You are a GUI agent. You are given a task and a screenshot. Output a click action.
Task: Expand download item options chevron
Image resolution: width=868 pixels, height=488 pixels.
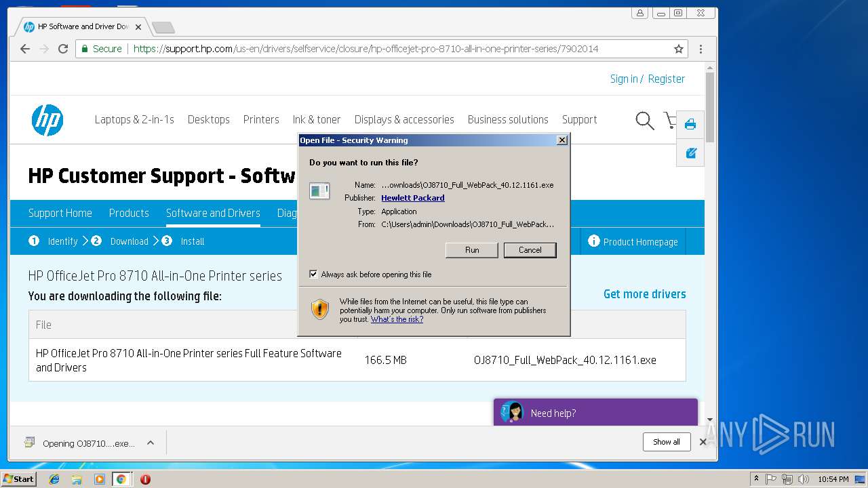pyautogui.click(x=151, y=443)
